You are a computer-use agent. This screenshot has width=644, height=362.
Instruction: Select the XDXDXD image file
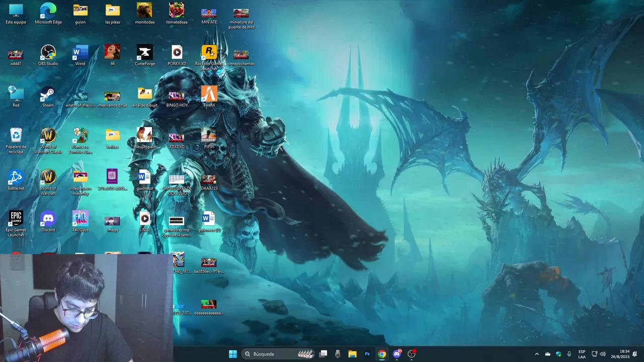[x=177, y=141]
